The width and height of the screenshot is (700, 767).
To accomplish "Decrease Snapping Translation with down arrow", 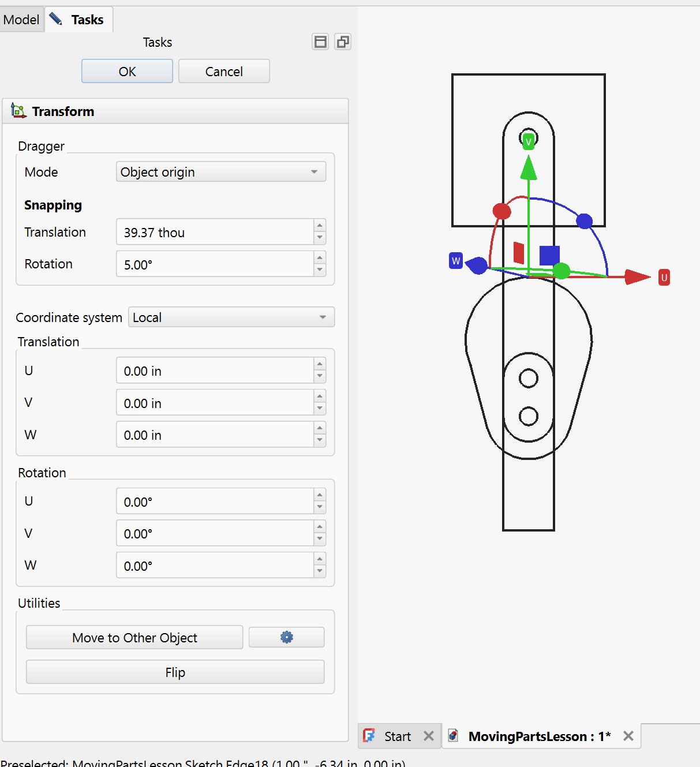I will click(320, 238).
